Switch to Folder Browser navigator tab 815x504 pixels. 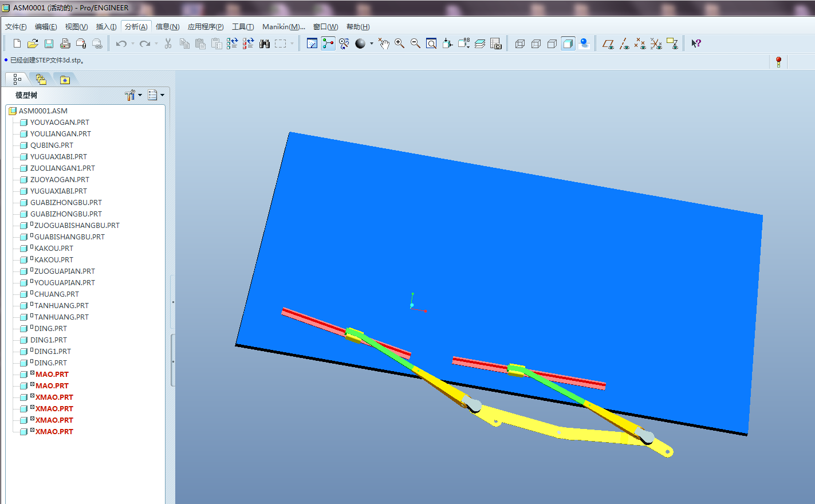coord(41,79)
